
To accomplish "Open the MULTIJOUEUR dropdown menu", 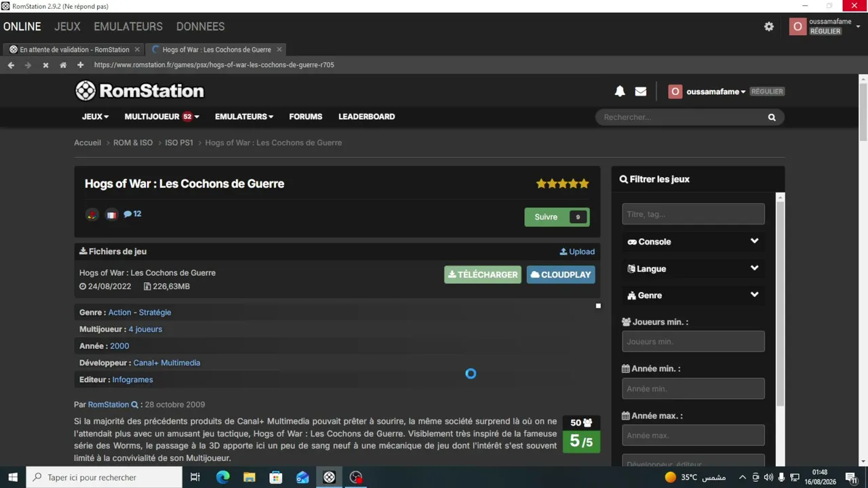I will tap(161, 117).
